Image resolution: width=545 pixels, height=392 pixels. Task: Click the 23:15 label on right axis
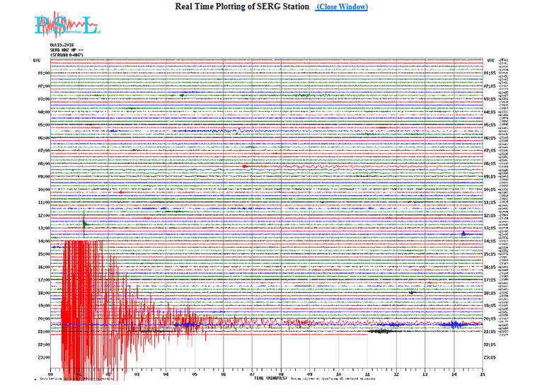point(489,357)
